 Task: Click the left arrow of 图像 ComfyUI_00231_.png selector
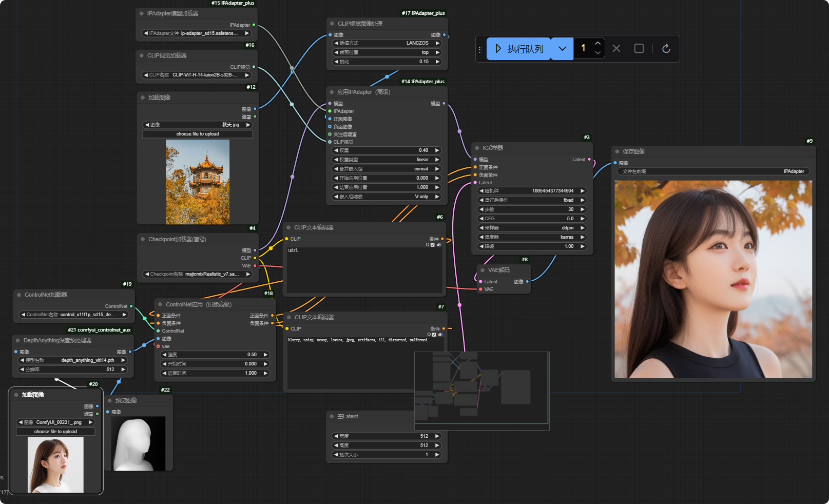(x=21, y=422)
